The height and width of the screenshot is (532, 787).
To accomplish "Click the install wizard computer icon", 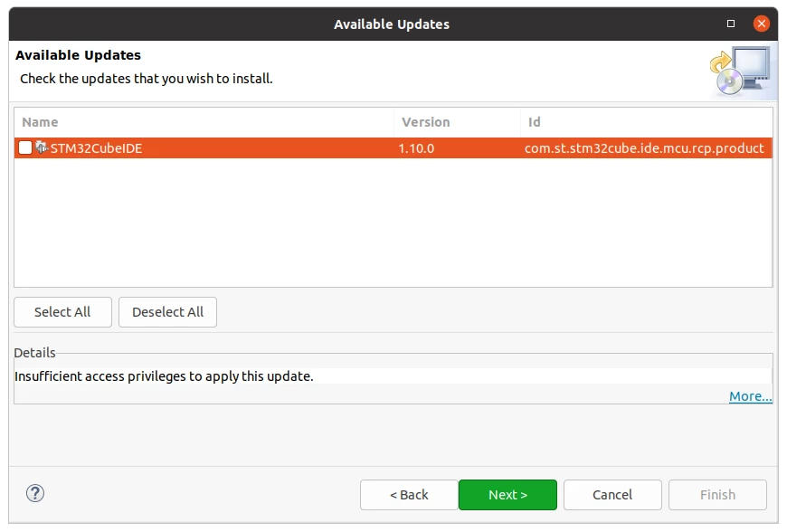I will coord(740,71).
